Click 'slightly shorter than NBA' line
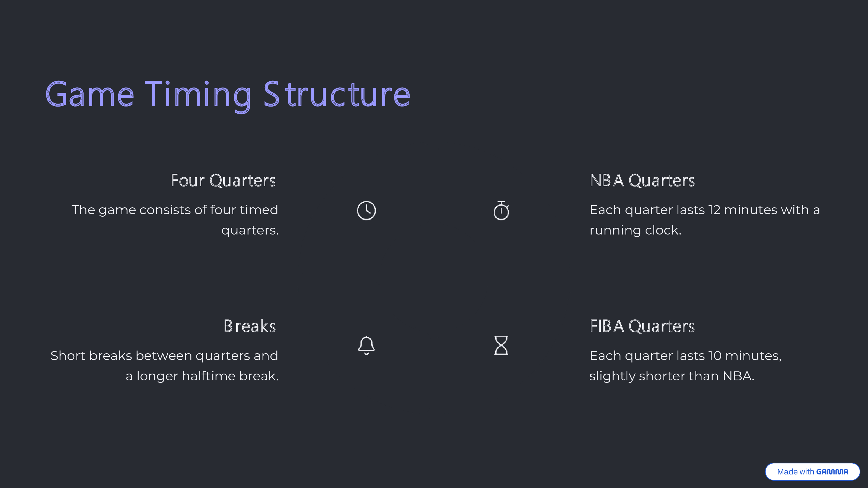The width and height of the screenshot is (868, 488). tap(672, 376)
